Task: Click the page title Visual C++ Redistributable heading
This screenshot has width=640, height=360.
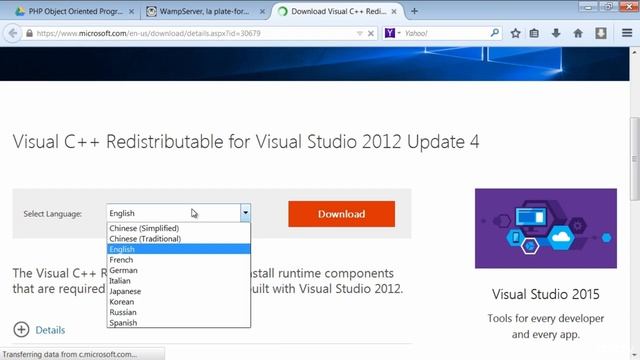Action: pos(246,142)
